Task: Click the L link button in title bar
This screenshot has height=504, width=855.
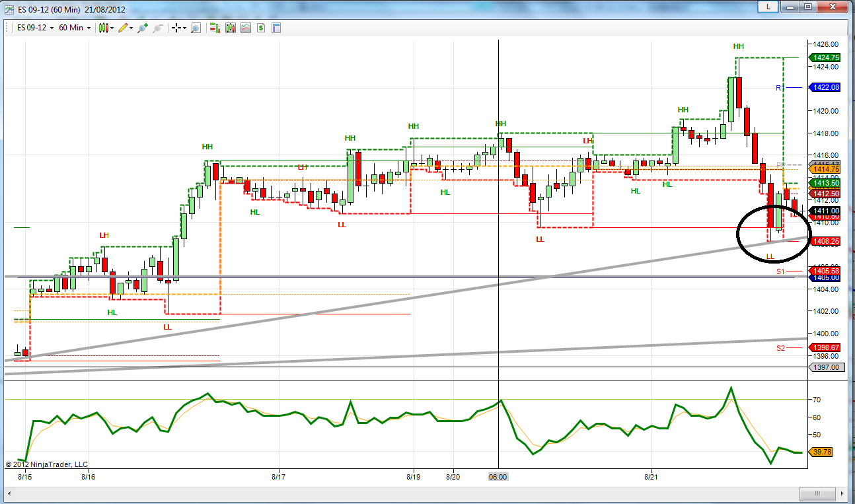Action: pyautogui.click(x=767, y=6)
